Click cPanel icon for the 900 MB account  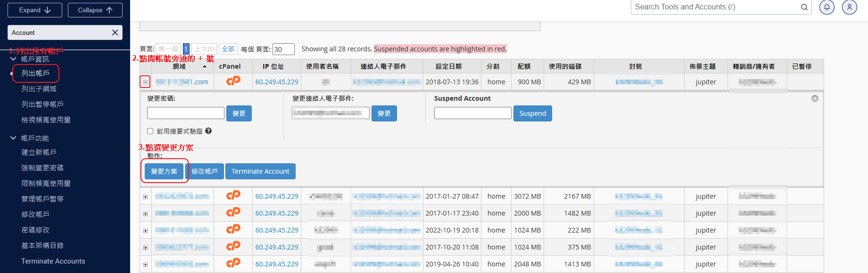coord(233,81)
